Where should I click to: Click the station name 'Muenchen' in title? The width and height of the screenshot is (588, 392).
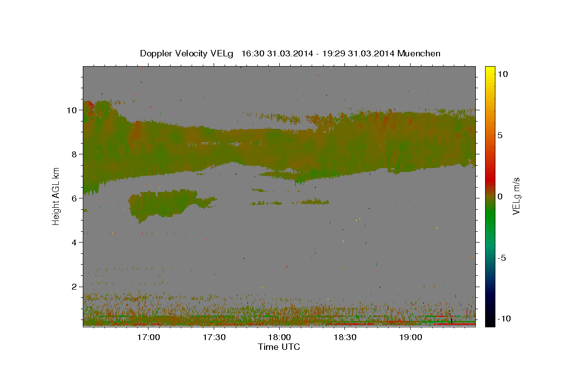pos(419,53)
